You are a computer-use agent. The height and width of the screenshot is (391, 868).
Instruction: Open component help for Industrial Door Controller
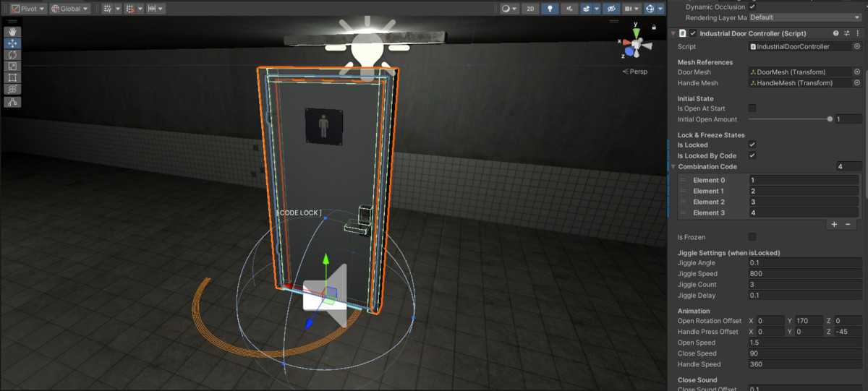coord(836,33)
